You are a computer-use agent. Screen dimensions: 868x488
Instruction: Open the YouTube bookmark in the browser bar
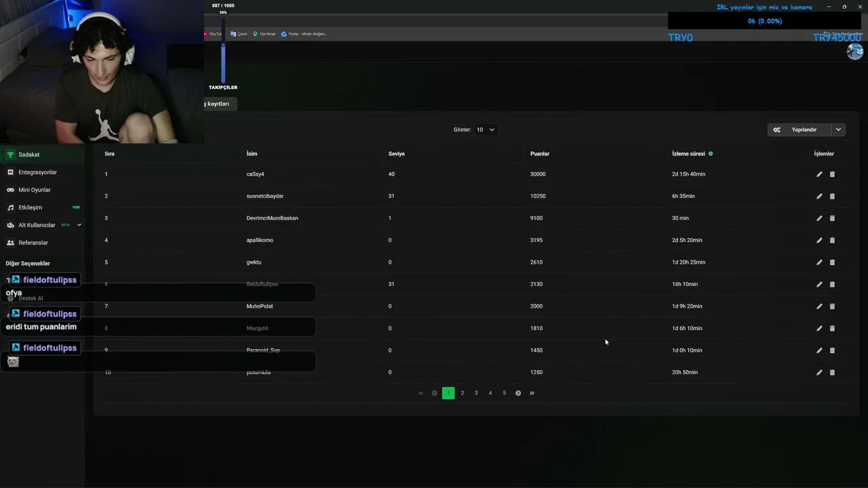pos(214,34)
